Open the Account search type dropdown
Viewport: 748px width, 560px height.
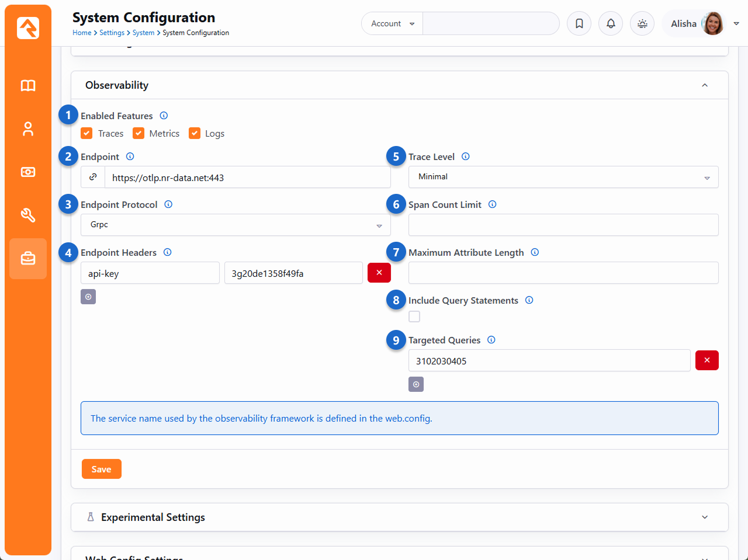coord(392,24)
